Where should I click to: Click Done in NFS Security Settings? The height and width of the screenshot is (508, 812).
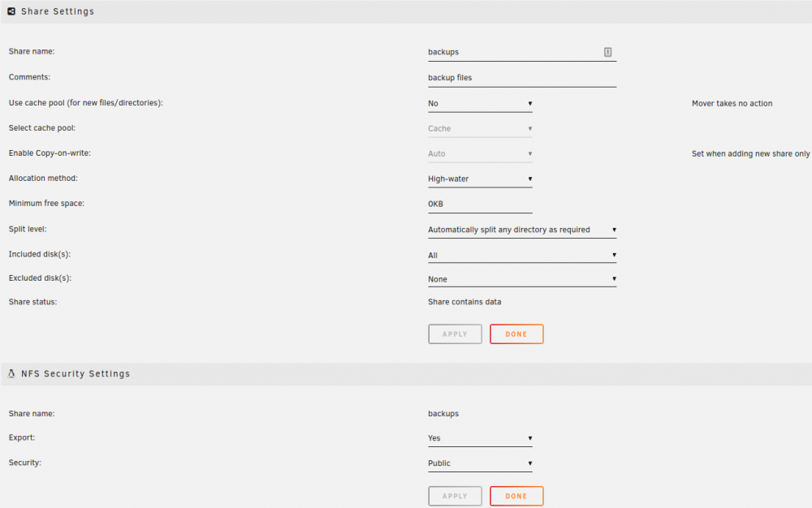[x=516, y=496]
